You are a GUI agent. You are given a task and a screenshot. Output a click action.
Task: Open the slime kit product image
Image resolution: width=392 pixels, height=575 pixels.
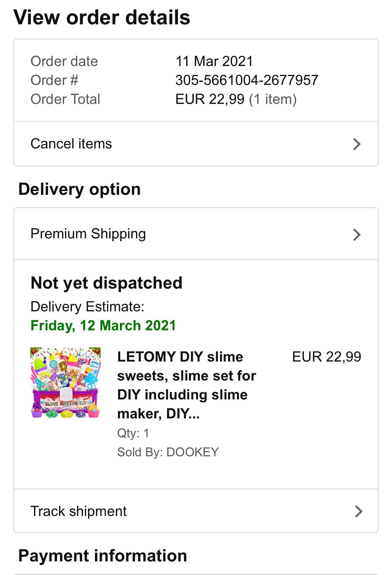65,382
